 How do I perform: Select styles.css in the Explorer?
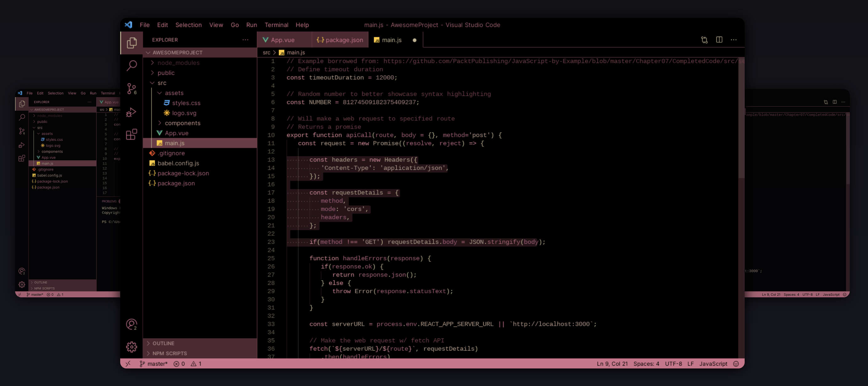[187, 103]
